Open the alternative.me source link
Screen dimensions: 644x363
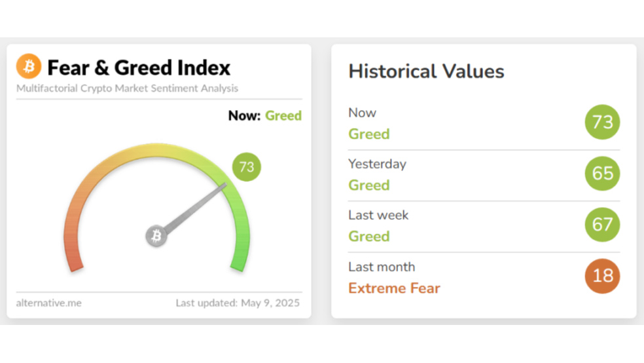click(x=49, y=303)
